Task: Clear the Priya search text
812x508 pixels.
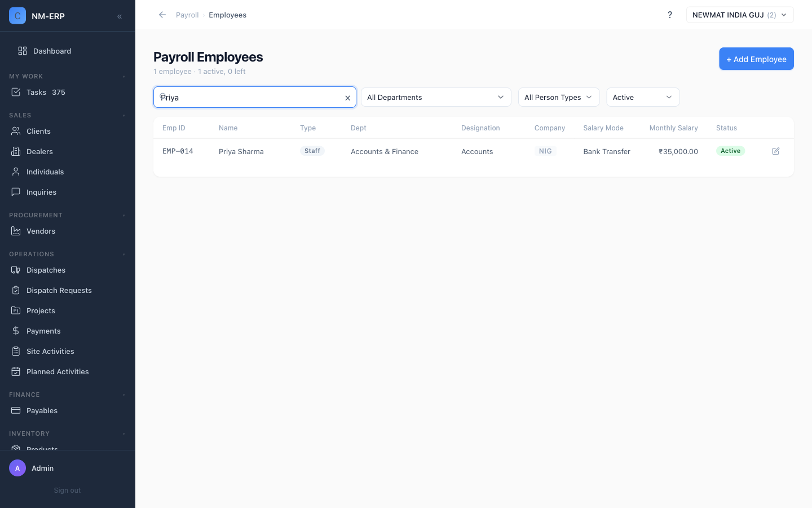Action: [x=347, y=98]
